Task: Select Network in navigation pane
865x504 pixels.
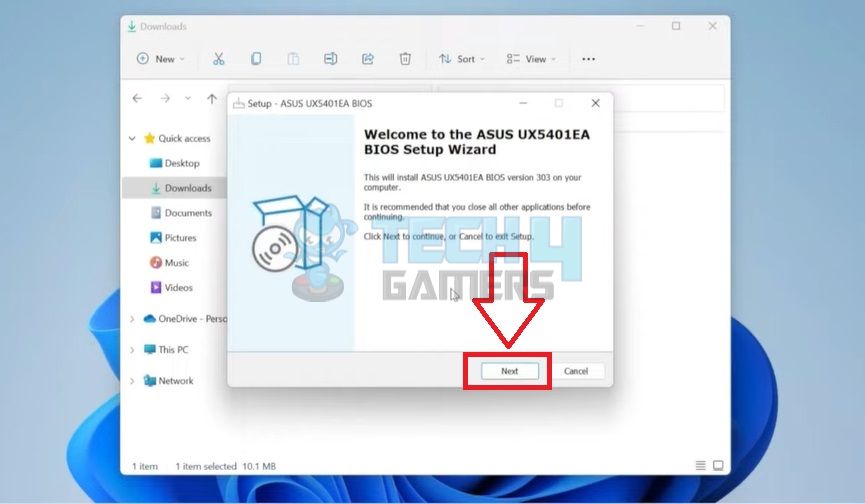Action: coord(168,380)
